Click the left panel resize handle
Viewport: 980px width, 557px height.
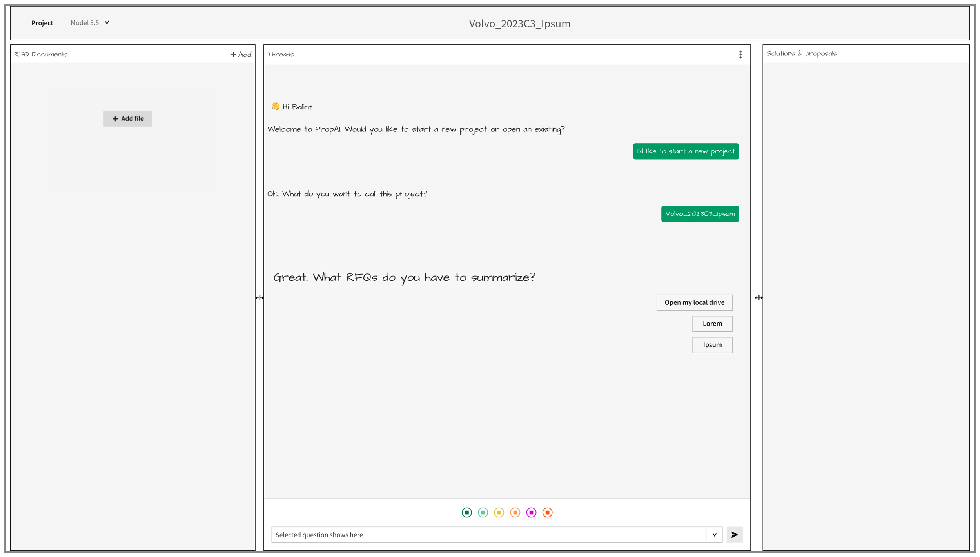tap(259, 298)
